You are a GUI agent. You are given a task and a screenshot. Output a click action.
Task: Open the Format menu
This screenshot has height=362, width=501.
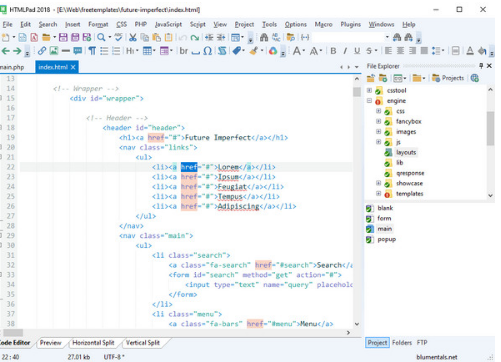pos(98,24)
